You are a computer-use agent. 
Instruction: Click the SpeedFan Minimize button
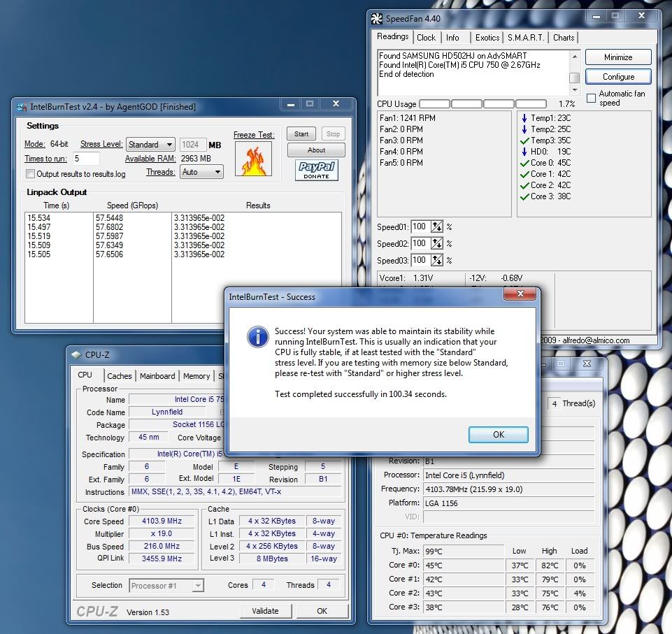pyautogui.click(x=618, y=57)
